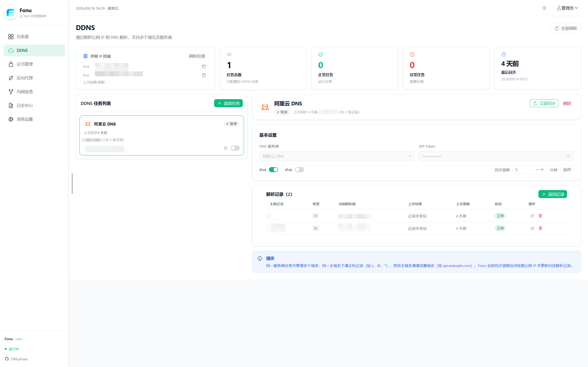Image resolution: width=588 pixels, height=367 pixels.
Task: Enable the 阿里云 DNS task switch
Action: point(235,148)
